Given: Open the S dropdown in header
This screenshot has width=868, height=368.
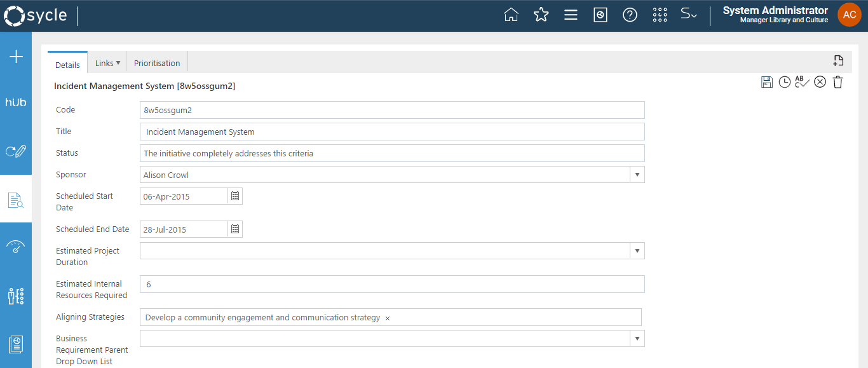Looking at the screenshot, I should (x=689, y=14).
